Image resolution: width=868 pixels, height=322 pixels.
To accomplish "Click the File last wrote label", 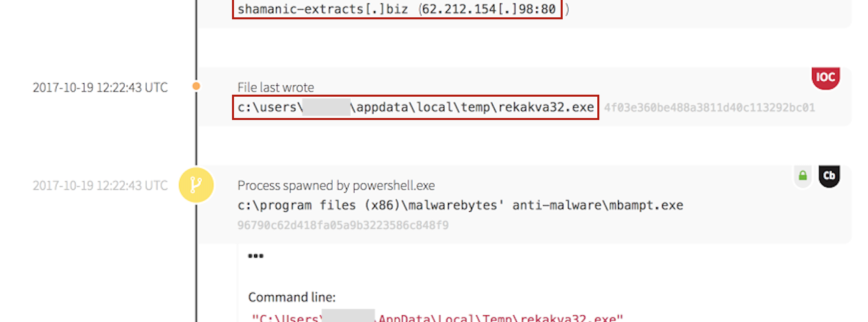I will pos(275,87).
